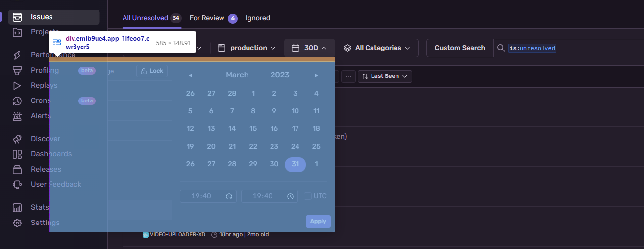
Task: Click the start time 19:40 field
Action: point(208,196)
